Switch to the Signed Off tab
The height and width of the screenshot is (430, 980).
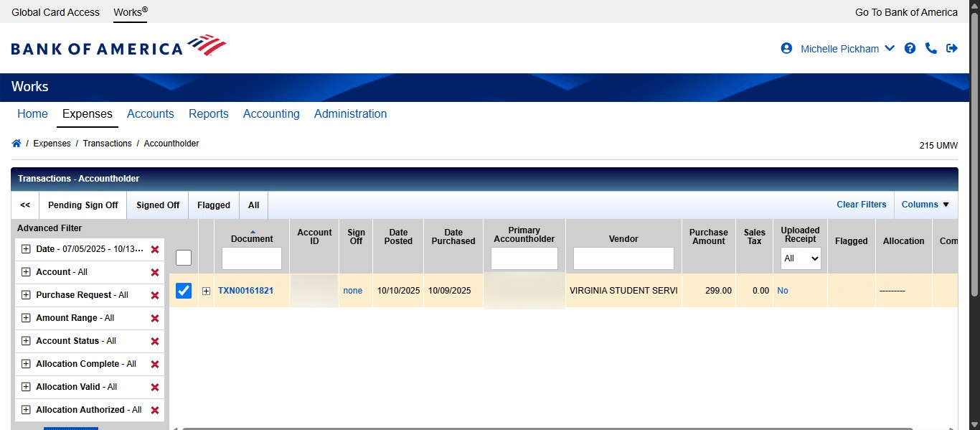click(x=157, y=205)
